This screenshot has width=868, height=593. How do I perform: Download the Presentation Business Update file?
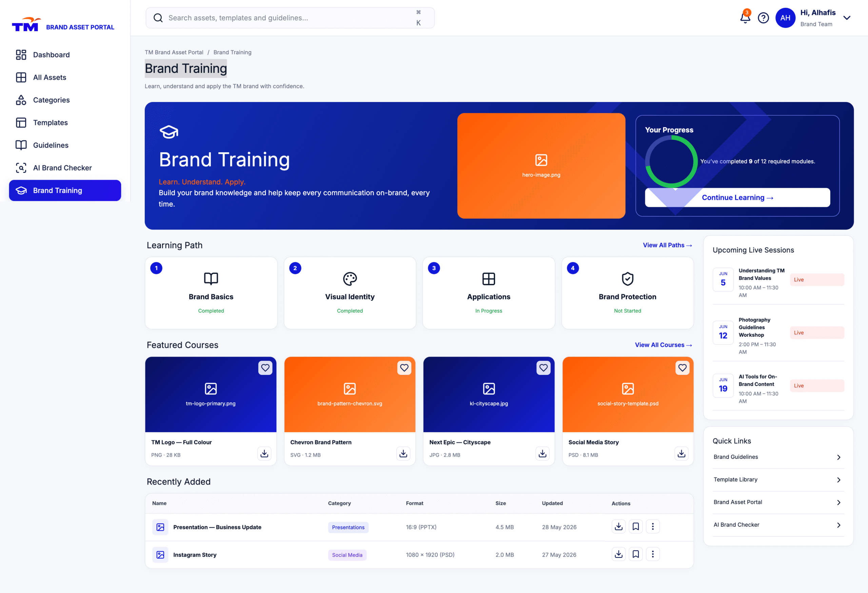click(x=618, y=527)
